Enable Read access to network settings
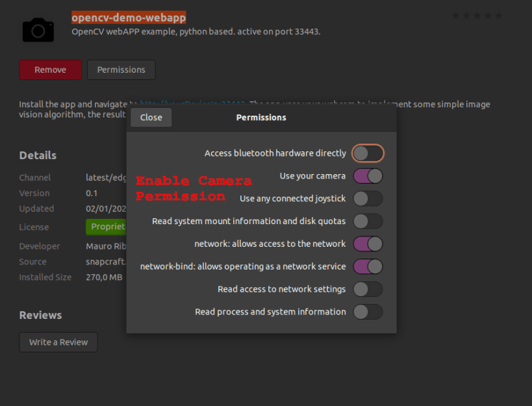 tap(368, 289)
